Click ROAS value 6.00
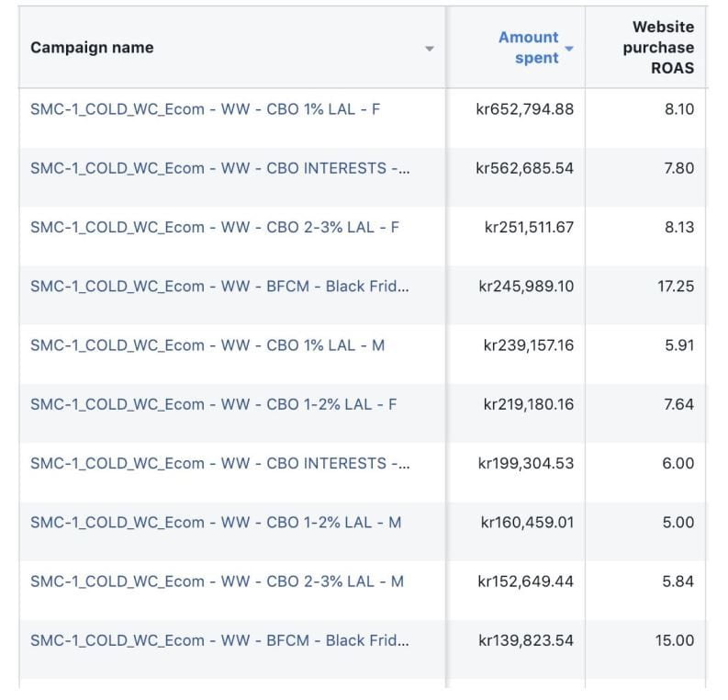This screenshot has height=700, width=728. 678,463
